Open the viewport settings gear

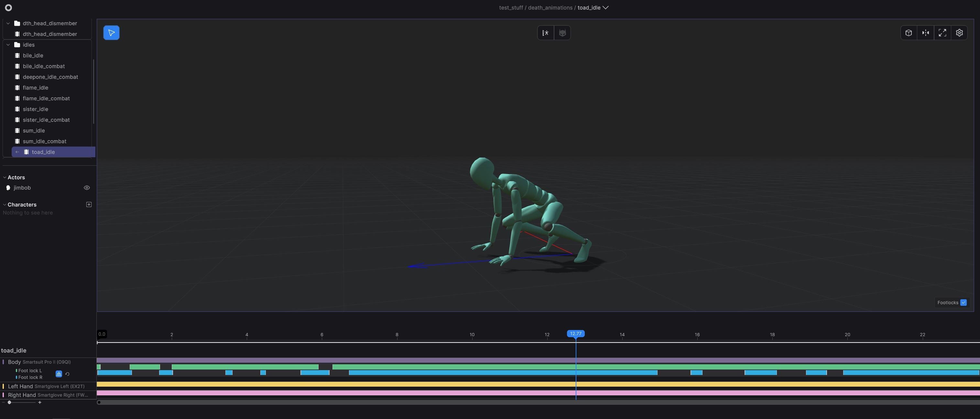click(x=959, y=33)
